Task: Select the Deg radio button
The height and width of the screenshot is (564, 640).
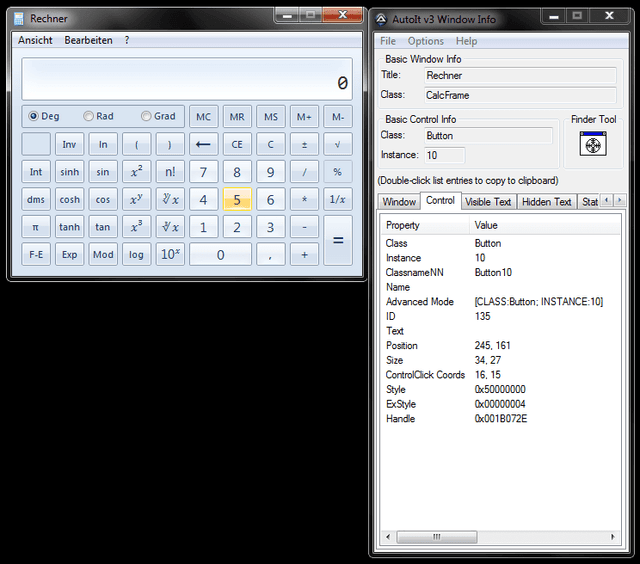Action: (34, 116)
